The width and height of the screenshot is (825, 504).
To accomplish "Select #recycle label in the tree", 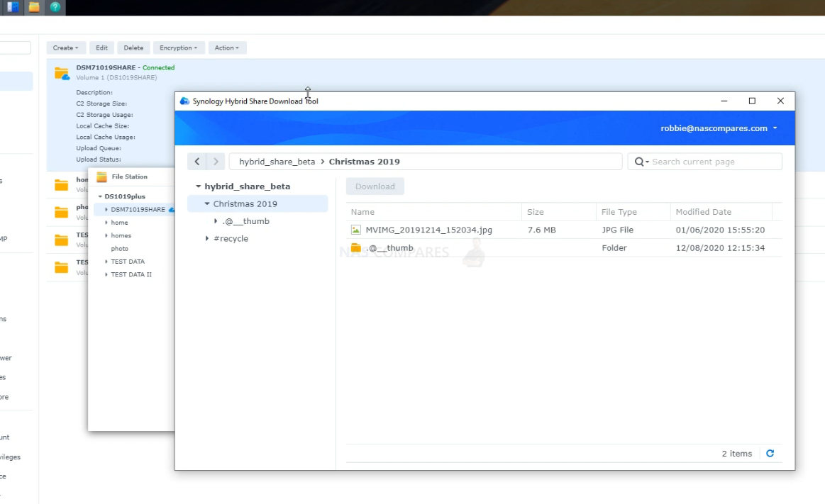I will coord(231,239).
